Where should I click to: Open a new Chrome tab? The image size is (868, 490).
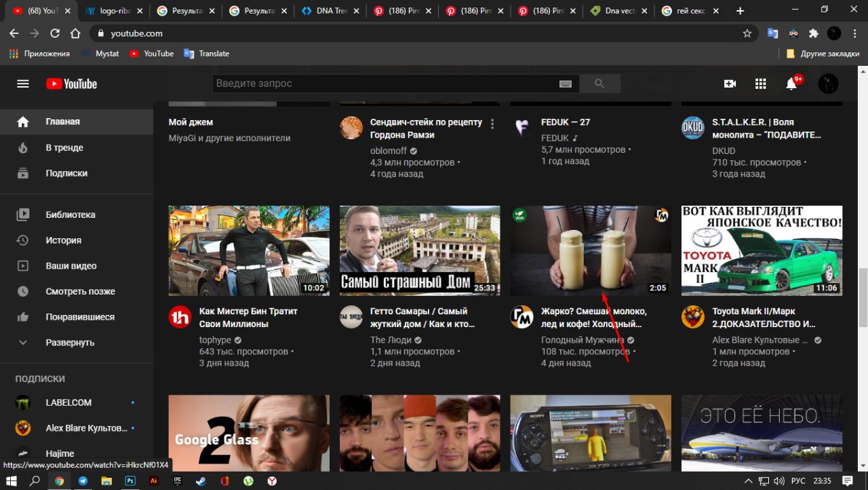[740, 11]
